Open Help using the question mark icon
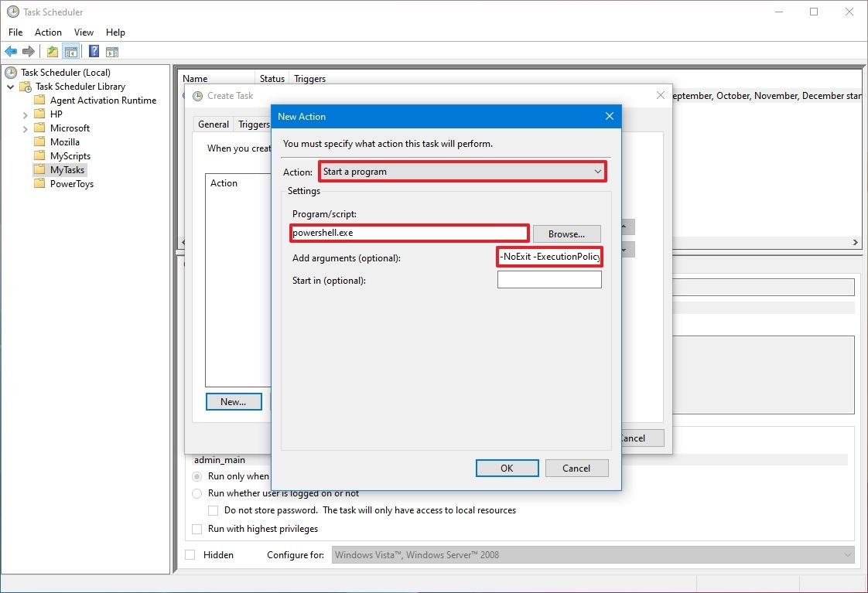Viewport: 868px width, 593px height. coord(93,51)
